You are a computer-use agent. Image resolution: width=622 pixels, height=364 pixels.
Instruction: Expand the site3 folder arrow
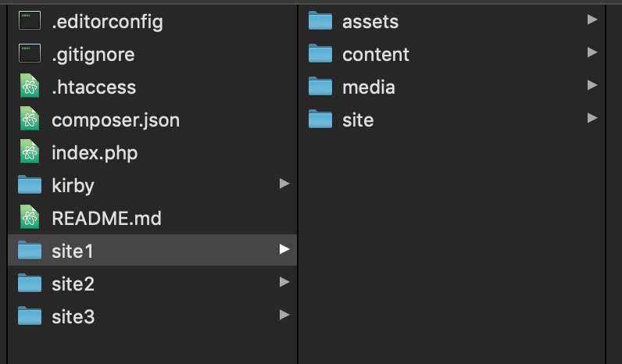pyautogui.click(x=284, y=316)
